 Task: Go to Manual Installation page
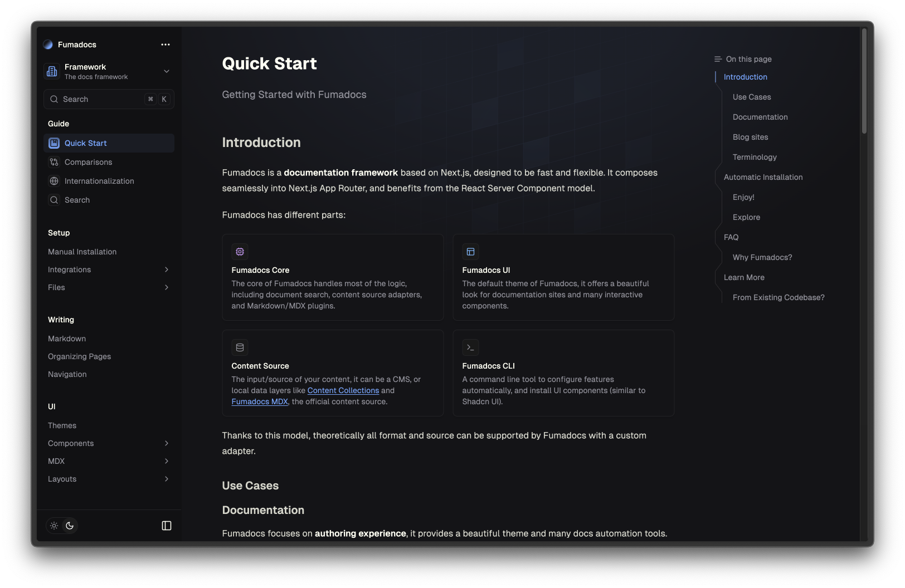coord(82,252)
